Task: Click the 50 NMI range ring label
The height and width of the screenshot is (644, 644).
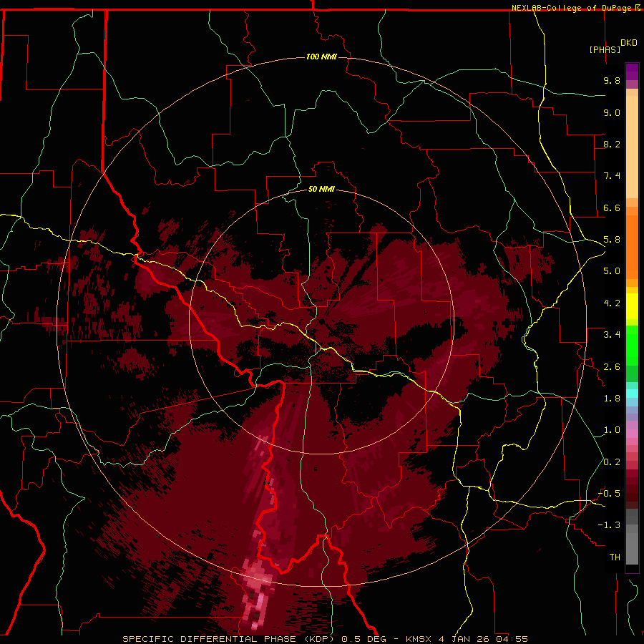Action: click(321, 189)
